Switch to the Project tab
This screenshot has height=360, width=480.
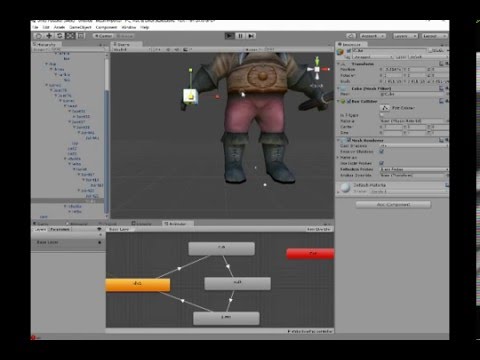pyautogui.click(x=107, y=223)
